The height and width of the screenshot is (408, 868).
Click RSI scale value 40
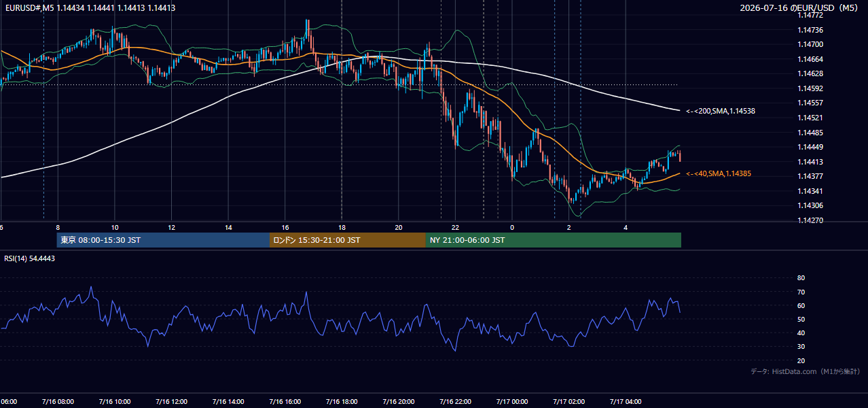click(x=801, y=333)
